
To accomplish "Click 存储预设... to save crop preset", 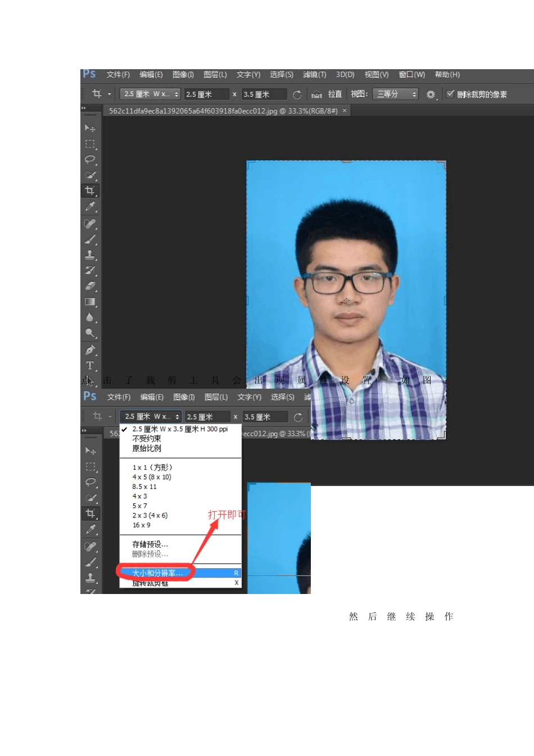I will [x=150, y=544].
